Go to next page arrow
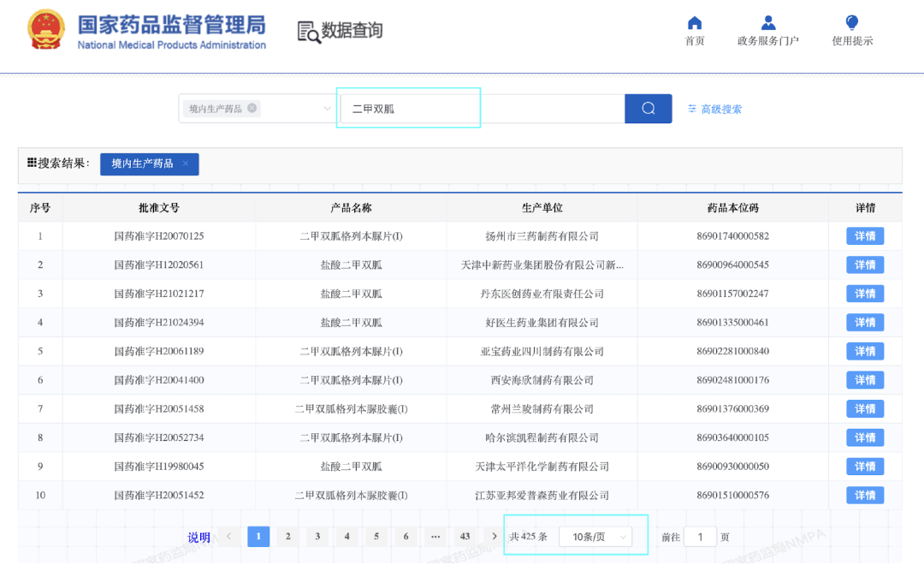 [x=494, y=536]
